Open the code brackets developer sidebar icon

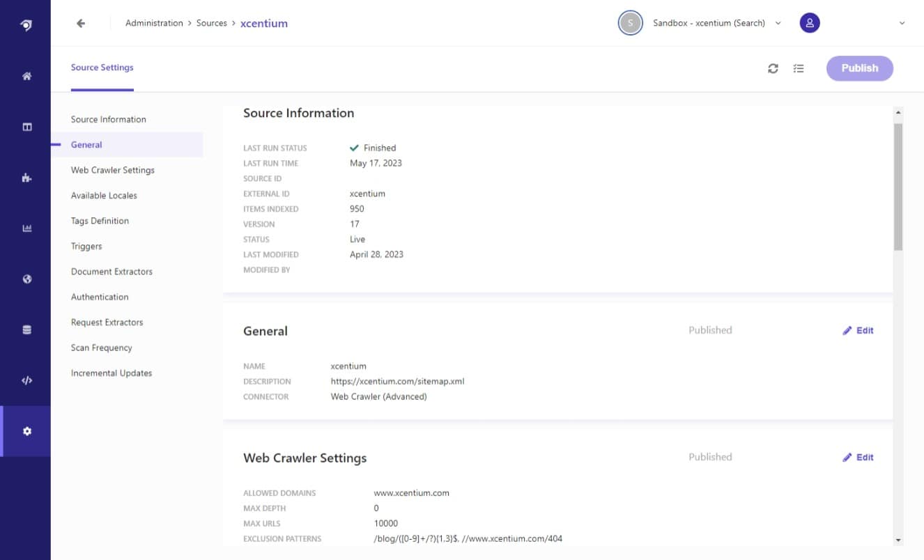click(x=26, y=380)
